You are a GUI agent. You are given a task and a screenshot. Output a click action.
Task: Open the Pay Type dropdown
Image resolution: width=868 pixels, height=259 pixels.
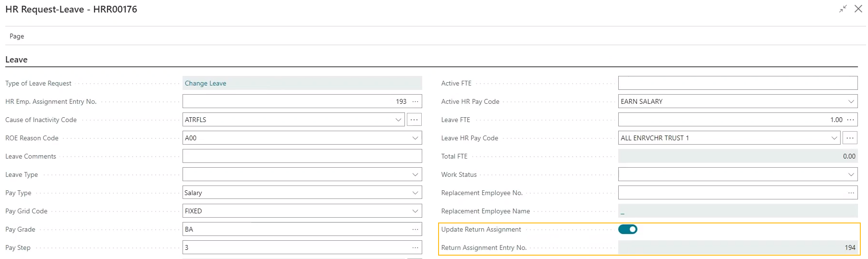tap(415, 193)
